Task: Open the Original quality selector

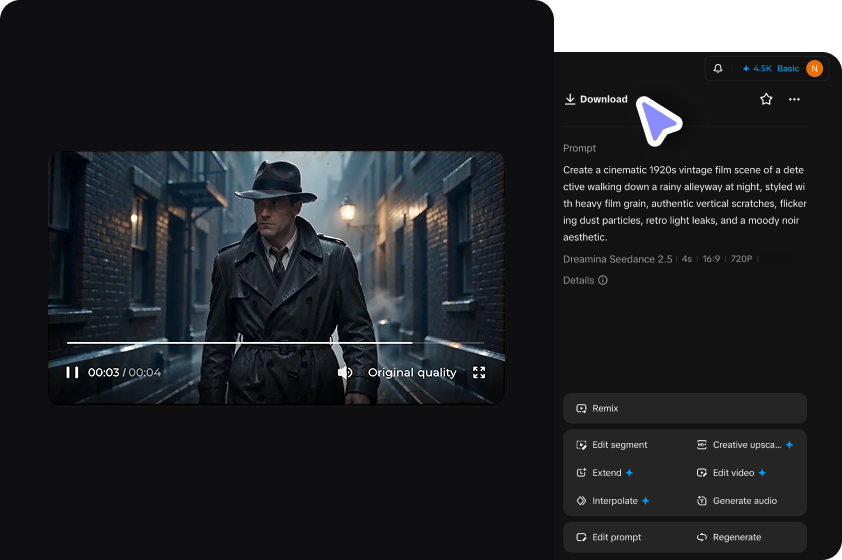Action: [412, 372]
